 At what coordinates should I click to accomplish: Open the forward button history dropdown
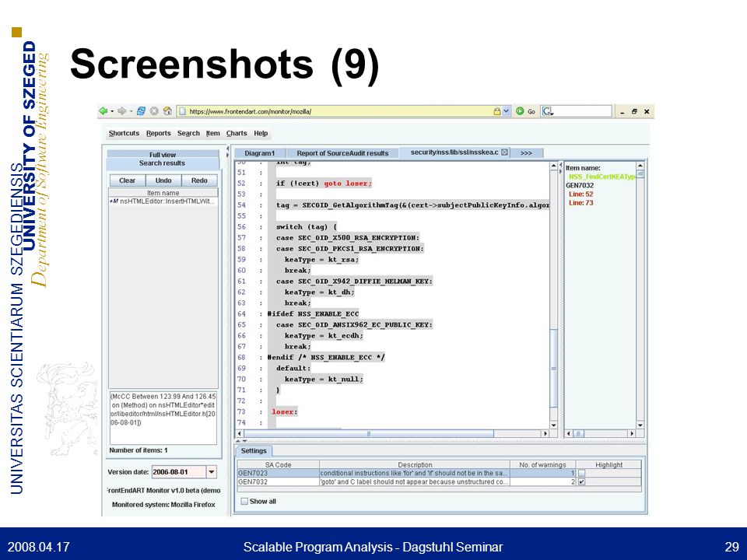point(131,111)
